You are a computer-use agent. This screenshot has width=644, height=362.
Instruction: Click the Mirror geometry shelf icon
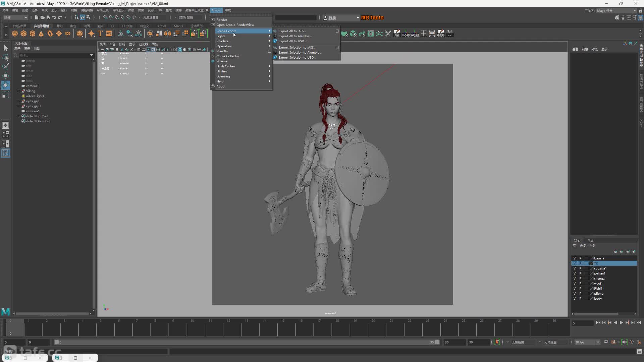click(167, 34)
